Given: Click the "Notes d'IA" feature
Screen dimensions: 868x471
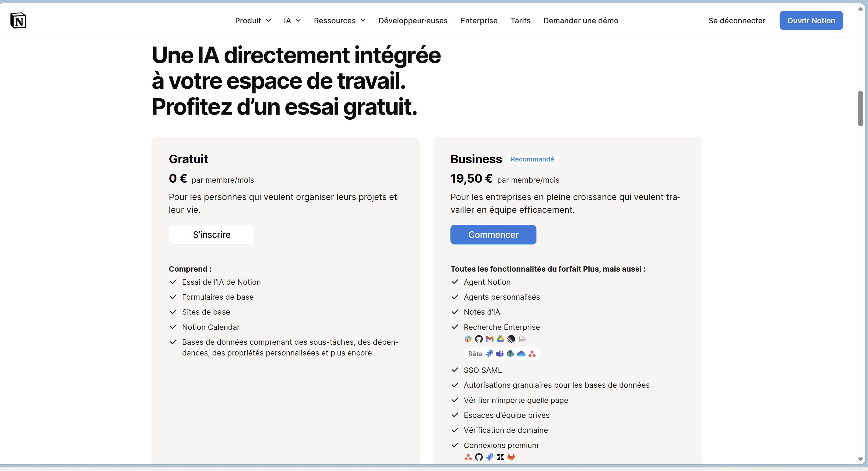Looking at the screenshot, I should (482, 312).
